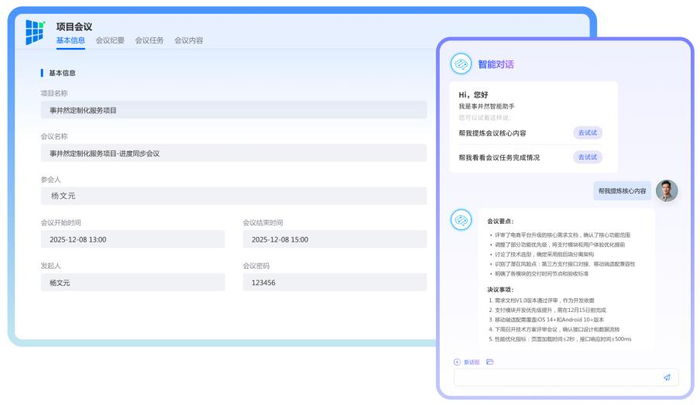The image size is (700, 405).
Task: Click the 参会人 field showing 杨文元
Action: (233, 196)
